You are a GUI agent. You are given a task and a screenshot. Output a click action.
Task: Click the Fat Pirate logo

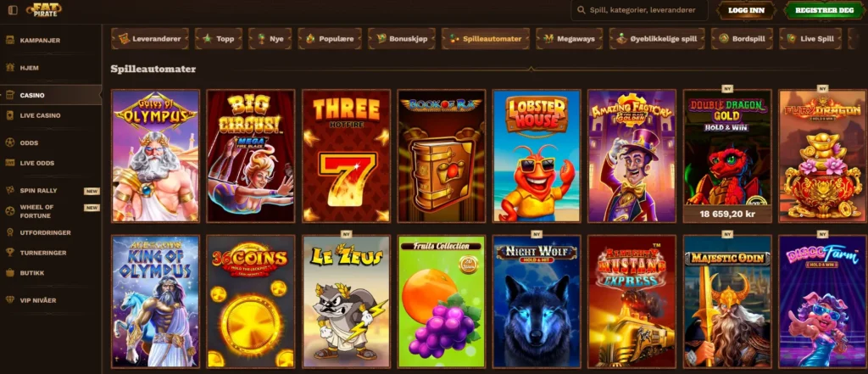(44, 9)
